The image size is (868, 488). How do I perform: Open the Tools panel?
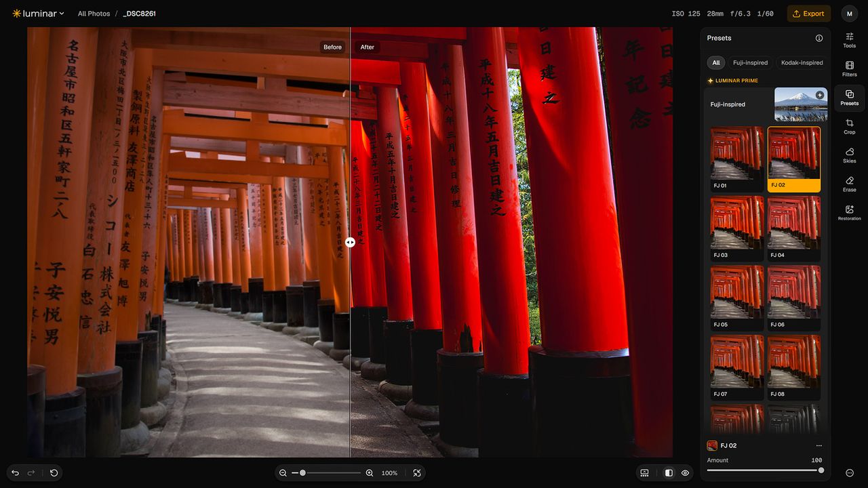pos(849,40)
